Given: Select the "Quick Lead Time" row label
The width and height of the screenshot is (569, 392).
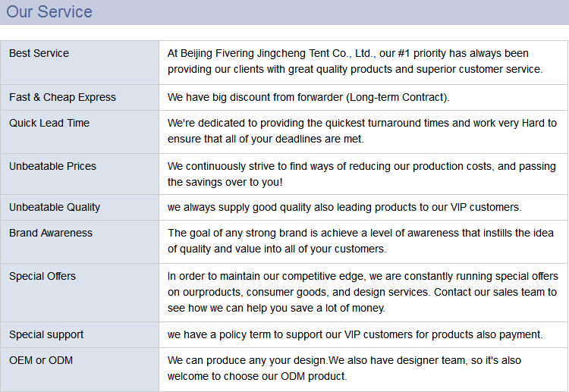Looking at the screenshot, I should [x=49, y=123].
